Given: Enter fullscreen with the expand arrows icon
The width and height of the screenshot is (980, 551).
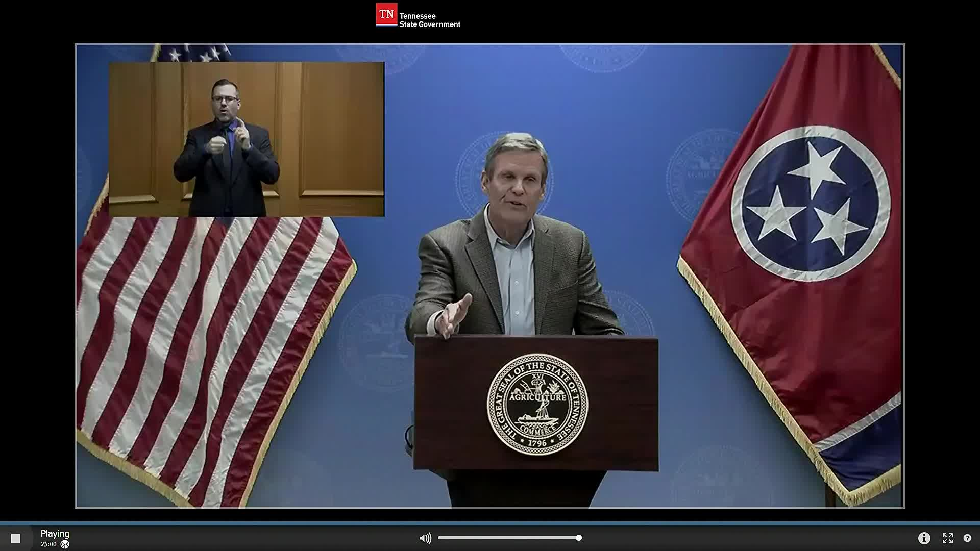Looking at the screenshot, I should (x=948, y=537).
